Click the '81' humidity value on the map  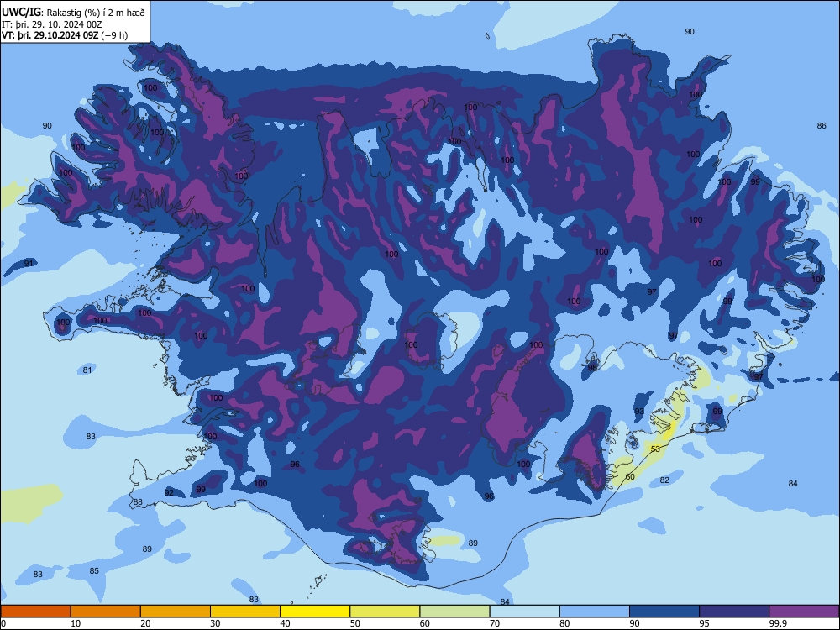87,370
